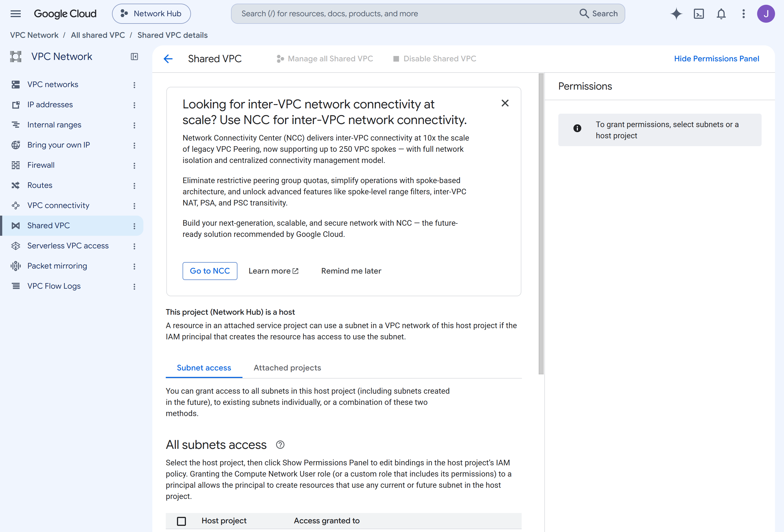Click the Go to NCC button

click(x=210, y=271)
